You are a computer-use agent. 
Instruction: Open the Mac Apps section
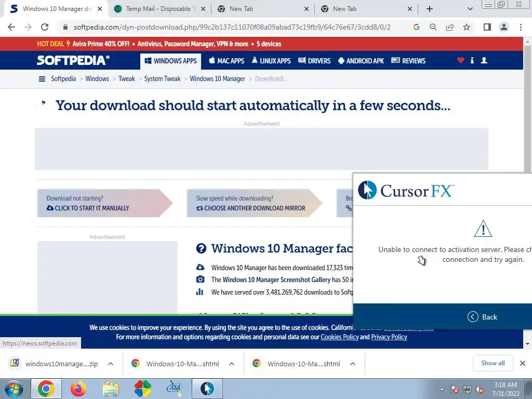[227, 61]
